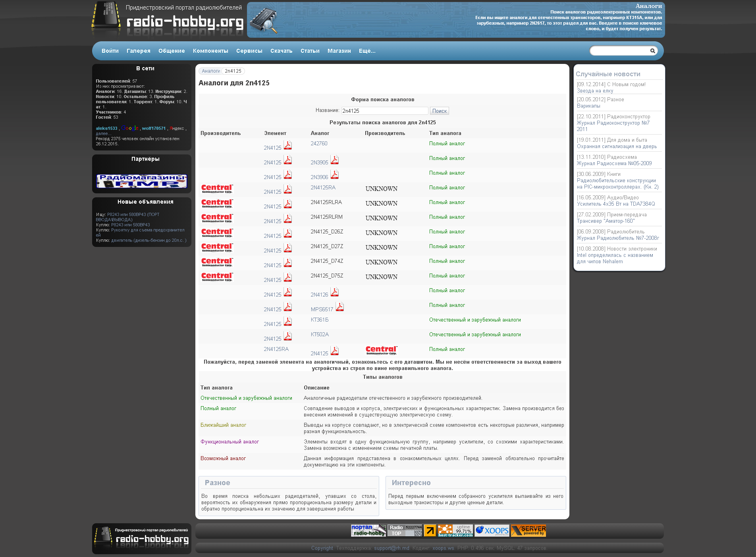This screenshot has height=557, width=756.
Task: Open the PDF datasheet icon next to 2N4126
Action: pos(334,292)
